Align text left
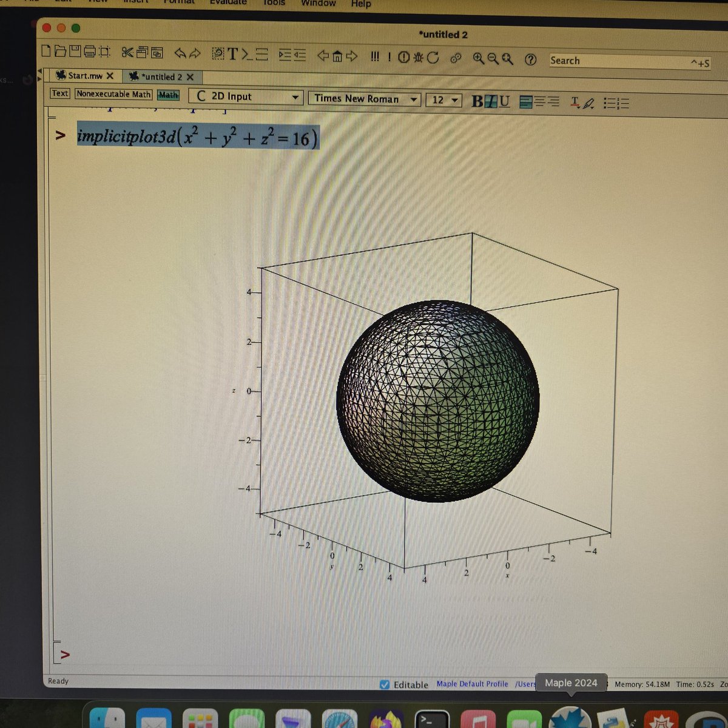728x728 pixels. coord(526,102)
